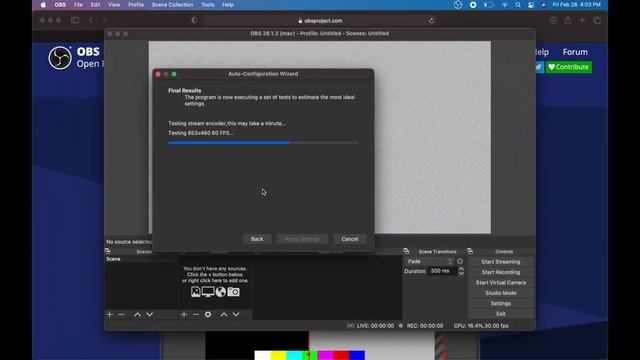Open Spotlight search in the menu bar

pos(518,5)
